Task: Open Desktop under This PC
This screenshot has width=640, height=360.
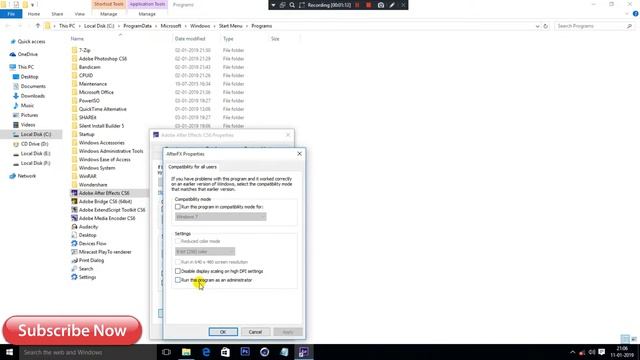Action: click(29, 77)
